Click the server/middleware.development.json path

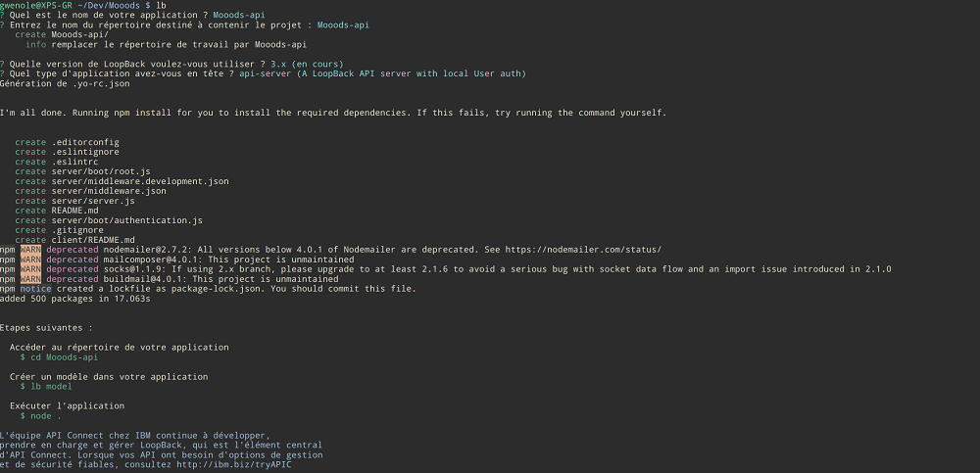coord(139,181)
